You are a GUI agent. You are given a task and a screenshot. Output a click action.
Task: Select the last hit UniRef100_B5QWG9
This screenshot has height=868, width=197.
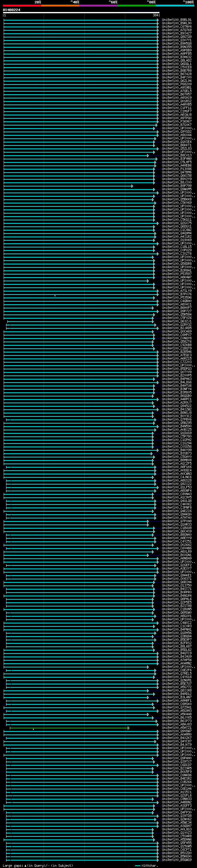tap(177, 860)
